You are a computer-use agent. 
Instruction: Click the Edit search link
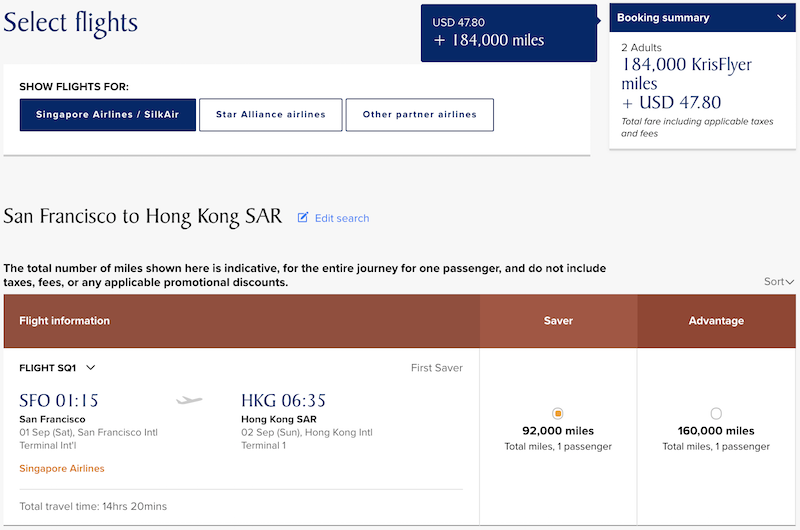(342, 218)
